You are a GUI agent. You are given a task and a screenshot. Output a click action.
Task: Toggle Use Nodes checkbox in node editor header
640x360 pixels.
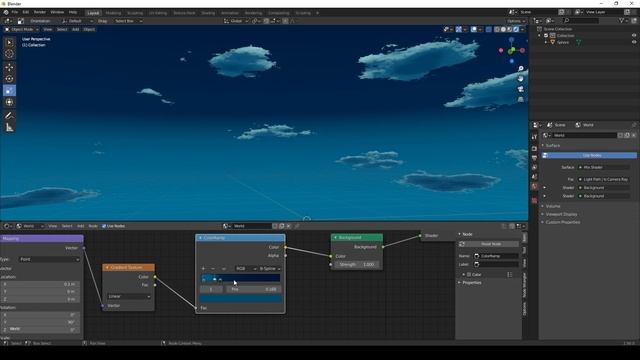click(104, 226)
